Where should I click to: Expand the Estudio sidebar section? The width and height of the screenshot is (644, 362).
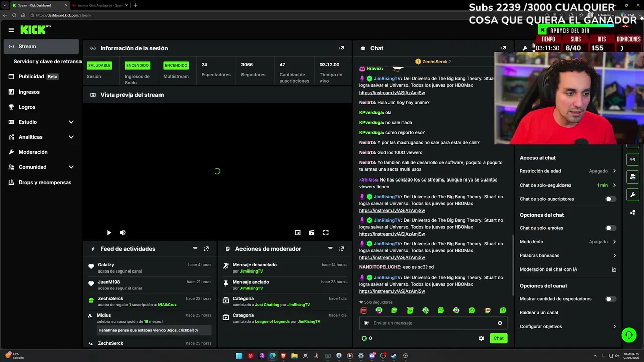click(71, 122)
